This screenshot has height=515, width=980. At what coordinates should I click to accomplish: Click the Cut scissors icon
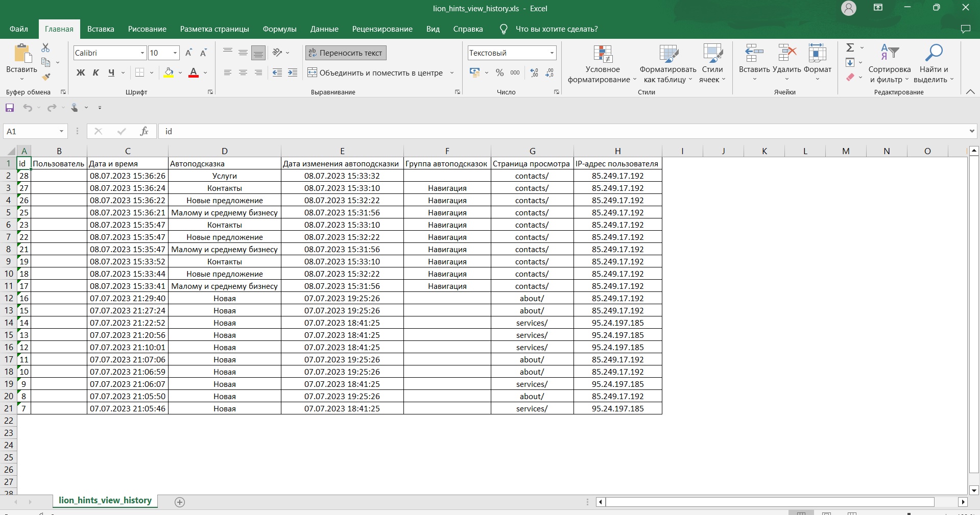point(45,47)
